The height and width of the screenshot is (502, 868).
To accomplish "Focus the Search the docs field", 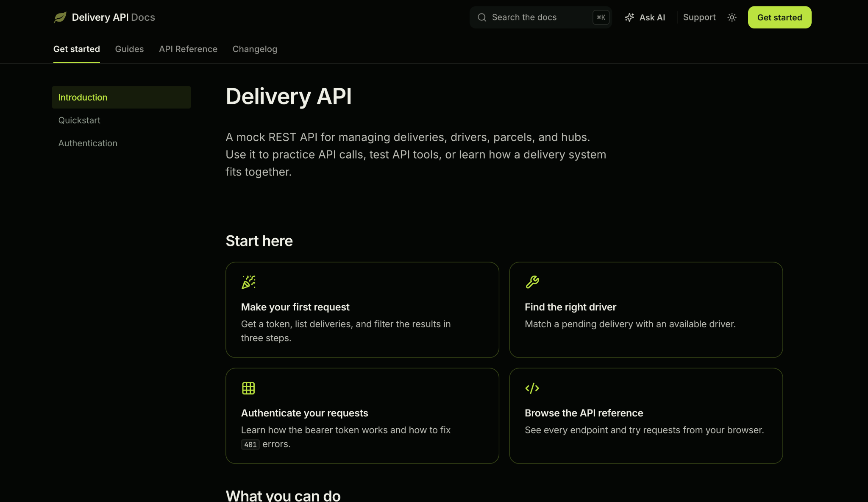I will pos(541,17).
